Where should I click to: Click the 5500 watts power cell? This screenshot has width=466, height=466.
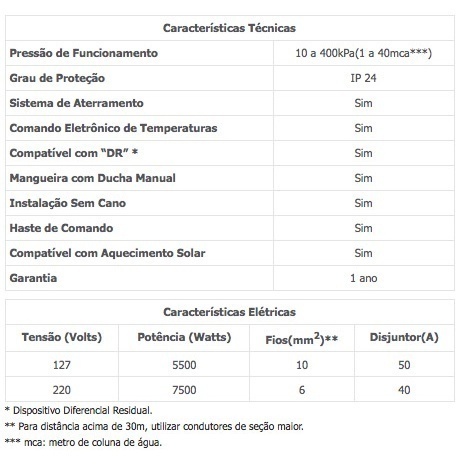184,365
